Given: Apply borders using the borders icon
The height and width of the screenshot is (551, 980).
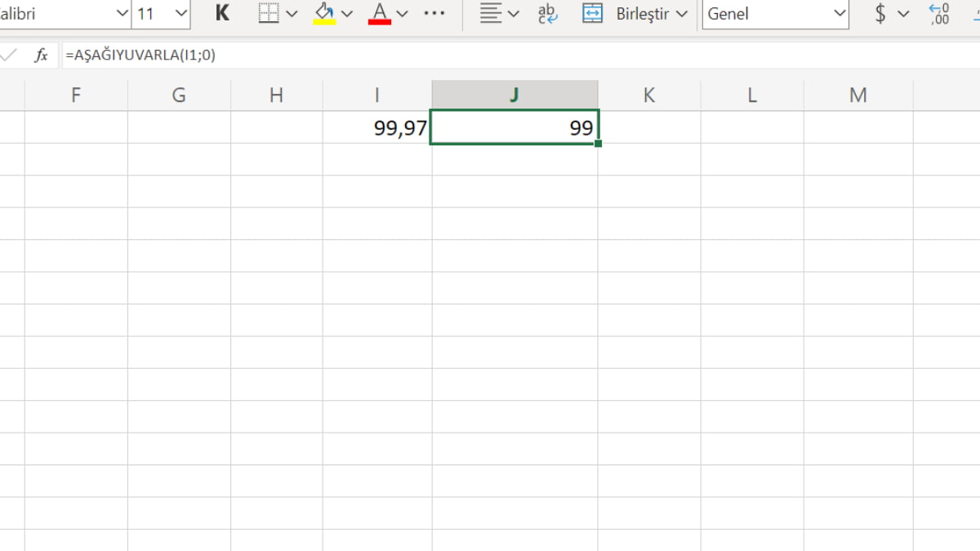Looking at the screenshot, I should pyautogui.click(x=269, y=14).
